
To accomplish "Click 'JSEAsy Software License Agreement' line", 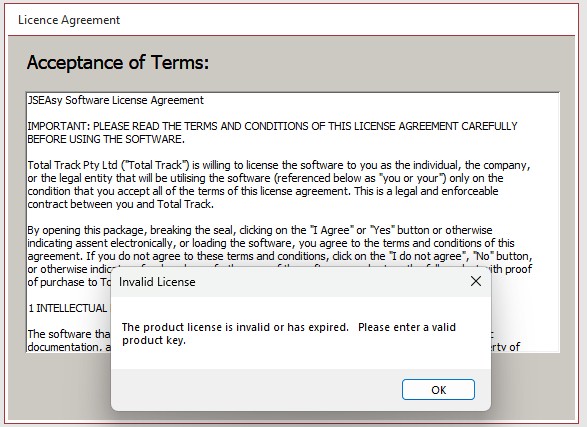I will [x=116, y=100].
